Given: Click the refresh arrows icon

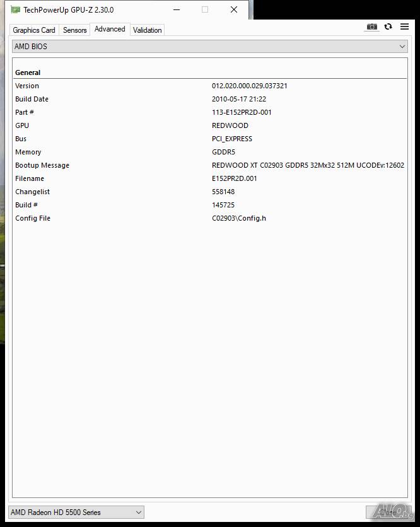Looking at the screenshot, I should click(388, 26).
